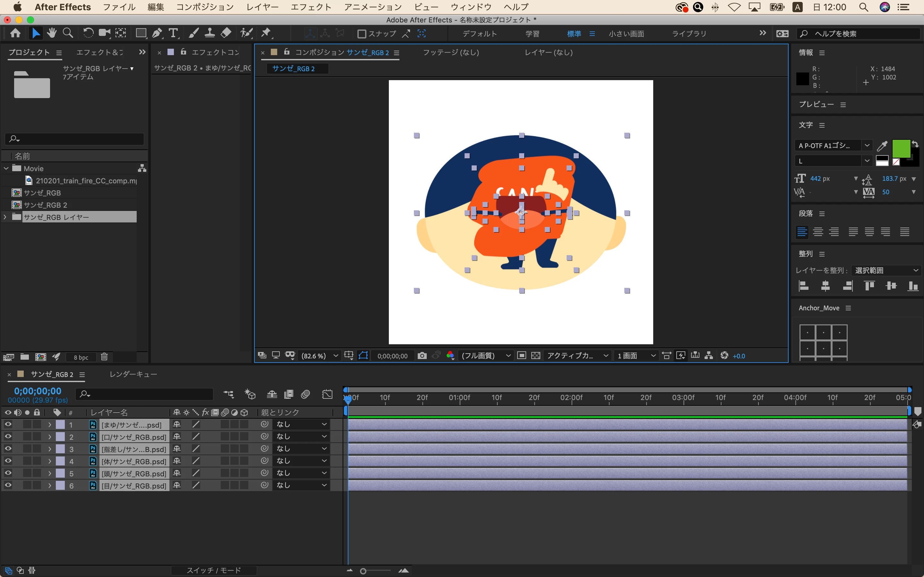Choose the Zoom magnifier tool

click(68, 34)
